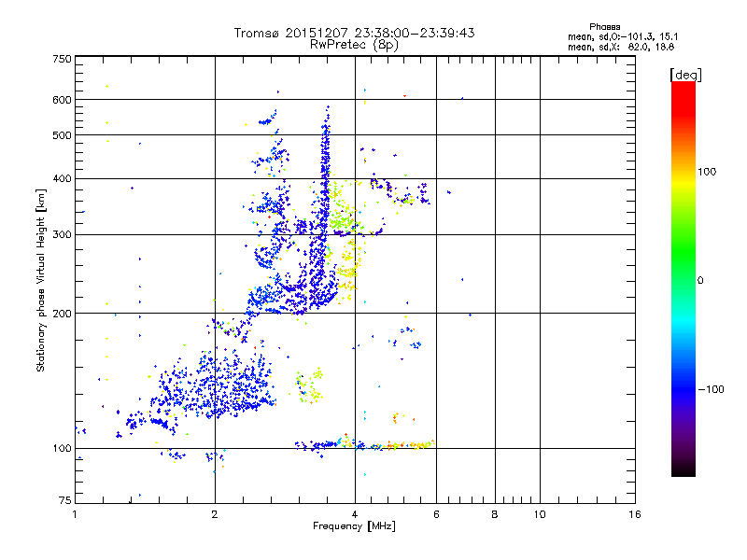Click the 'RwPretec (8p)' subtitle
The width and height of the screenshot is (747, 560).
[x=354, y=45]
